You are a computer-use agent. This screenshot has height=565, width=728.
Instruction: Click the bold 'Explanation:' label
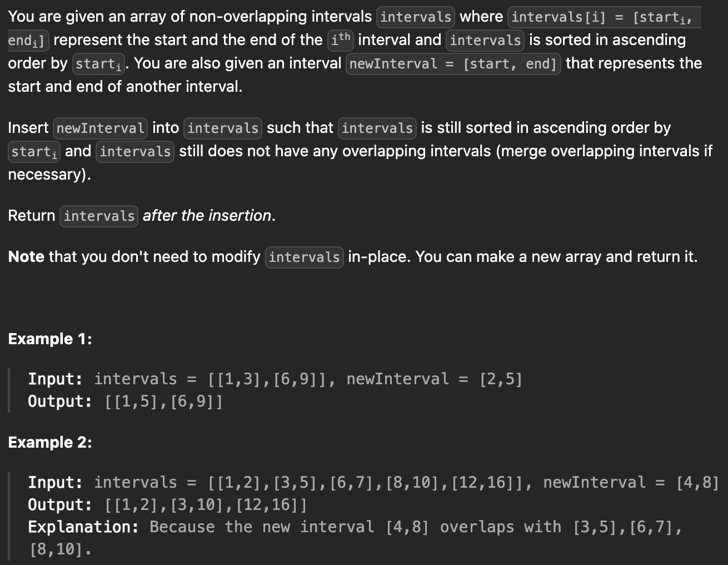(83, 527)
